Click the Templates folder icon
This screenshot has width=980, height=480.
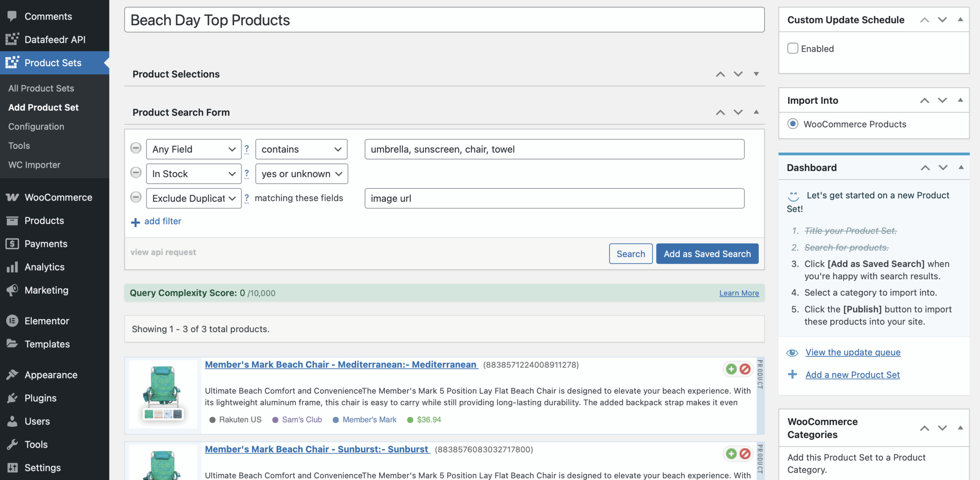point(12,344)
